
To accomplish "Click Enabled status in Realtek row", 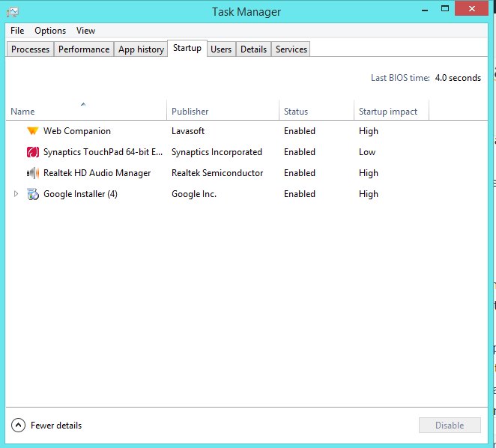I will click(x=299, y=173).
